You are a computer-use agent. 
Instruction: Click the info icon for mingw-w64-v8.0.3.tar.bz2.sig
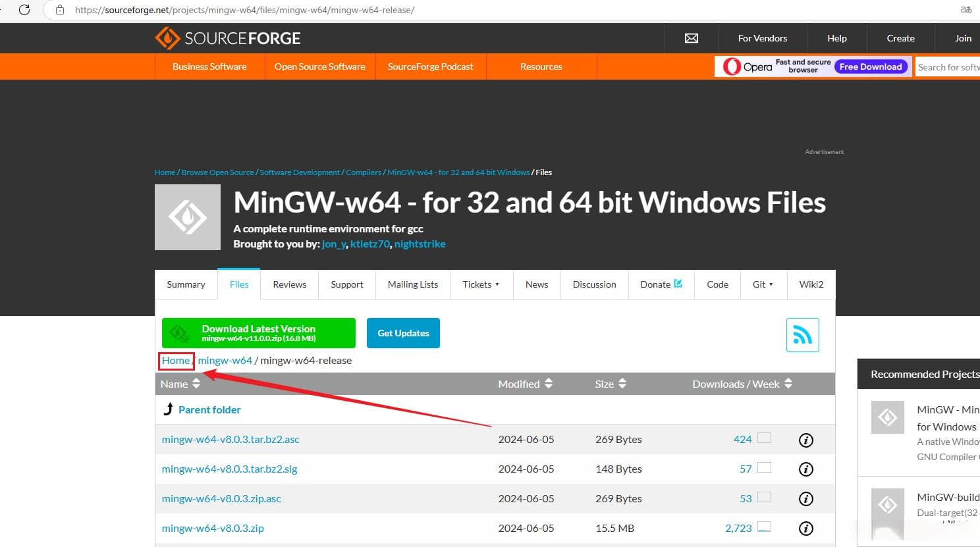[805, 469]
